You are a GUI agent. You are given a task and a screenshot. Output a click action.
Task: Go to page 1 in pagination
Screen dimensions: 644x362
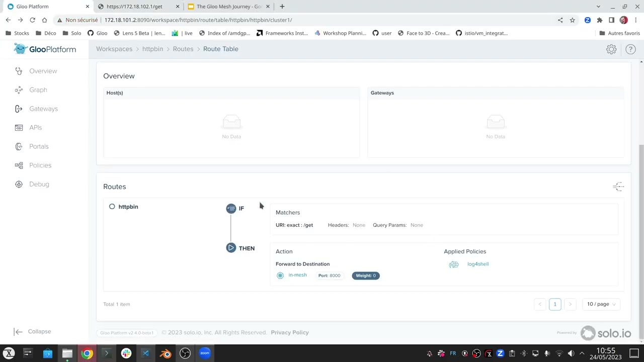click(x=555, y=304)
